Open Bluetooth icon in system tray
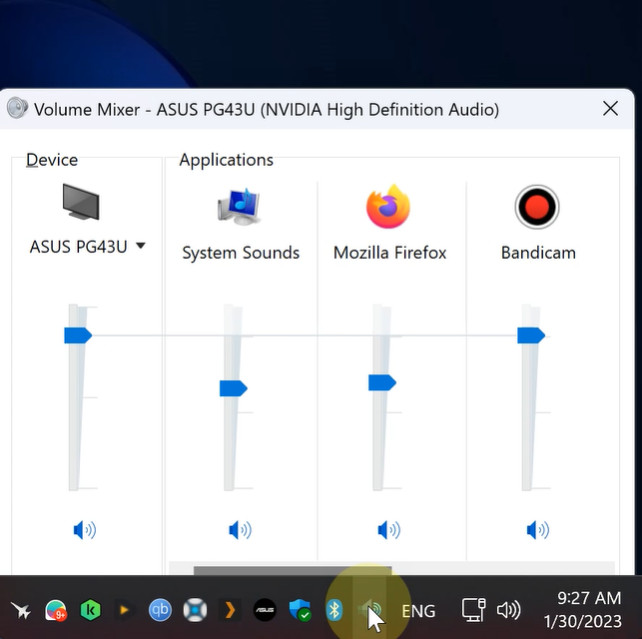642x639 pixels. coord(334,610)
